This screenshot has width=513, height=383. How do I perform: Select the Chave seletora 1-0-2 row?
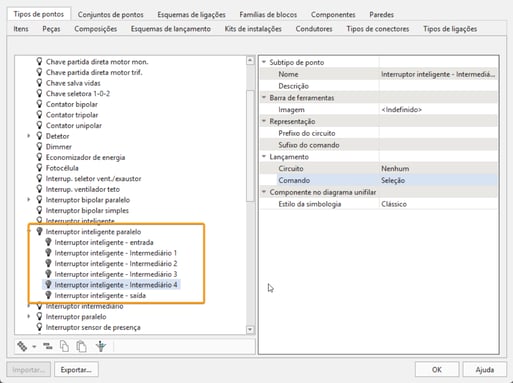click(78, 93)
